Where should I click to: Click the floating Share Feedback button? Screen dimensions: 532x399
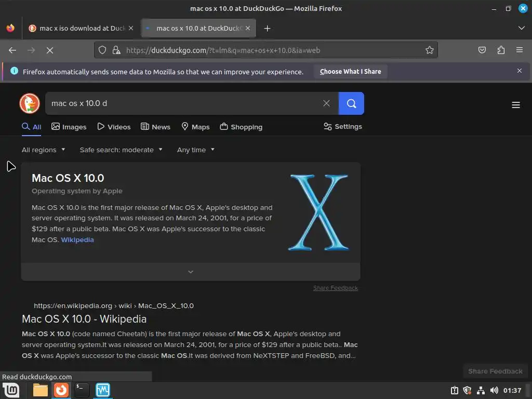pyautogui.click(x=495, y=371)
